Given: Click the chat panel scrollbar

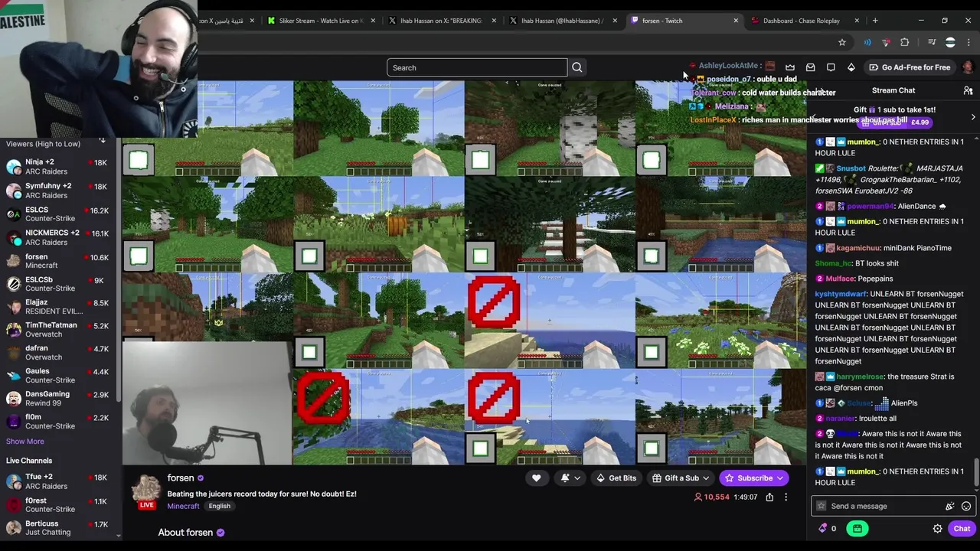Looking at the screenshot, I should coord(976,473).
